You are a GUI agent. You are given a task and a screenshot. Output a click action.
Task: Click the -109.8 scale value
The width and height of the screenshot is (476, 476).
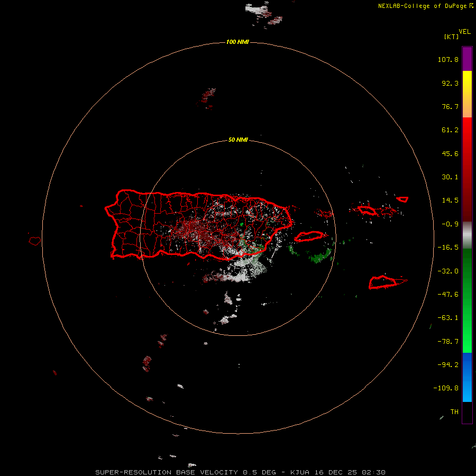tap(446, 388)
